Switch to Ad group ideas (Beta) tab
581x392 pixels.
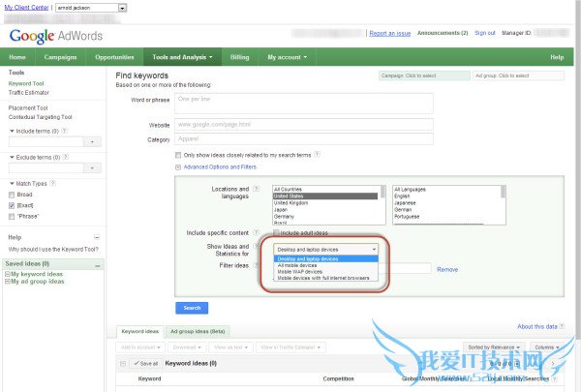(x=198, y=331)
